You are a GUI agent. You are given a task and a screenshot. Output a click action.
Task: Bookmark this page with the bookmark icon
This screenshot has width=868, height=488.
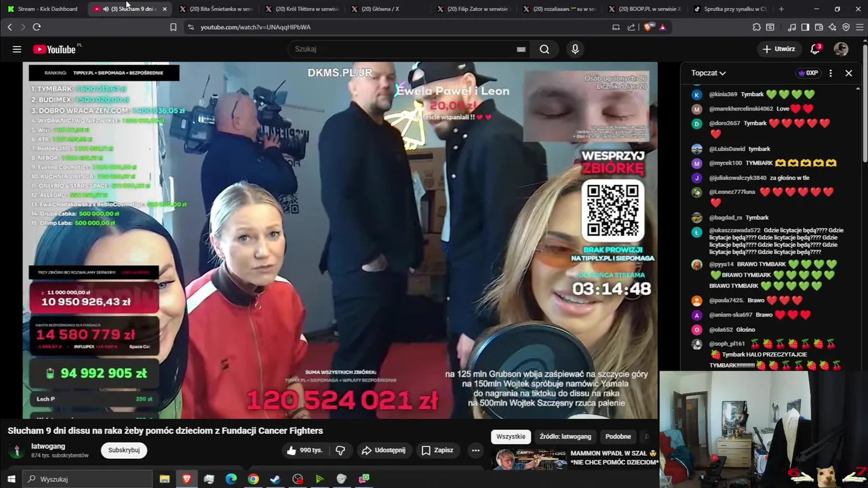pos(173,27)
